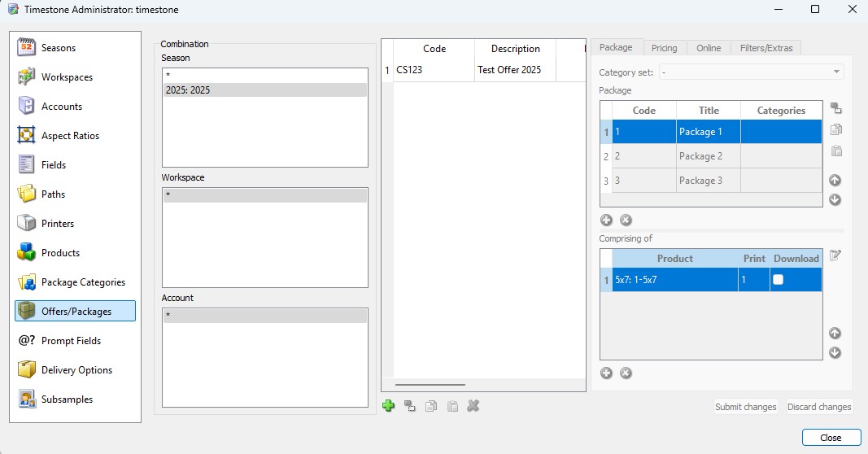Remove package X button below Package table
The width and height of the screenshot is (868, 454).
point(626,220)
